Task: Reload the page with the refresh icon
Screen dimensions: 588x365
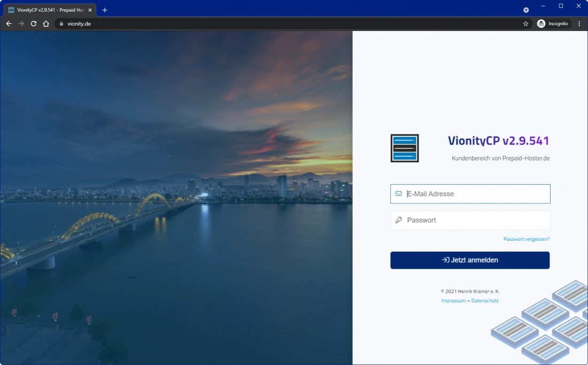Action: [34, 24]
